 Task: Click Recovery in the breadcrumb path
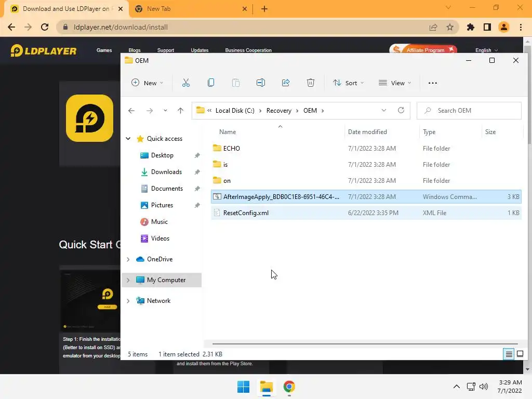coord(279,111)
